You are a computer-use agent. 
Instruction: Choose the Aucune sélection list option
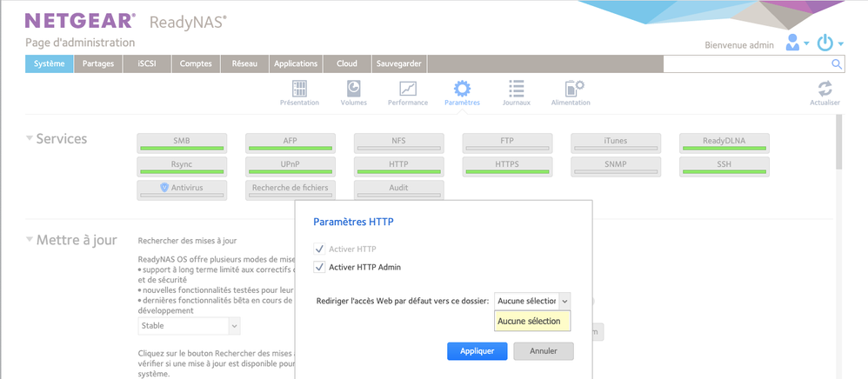pos(532,321)
